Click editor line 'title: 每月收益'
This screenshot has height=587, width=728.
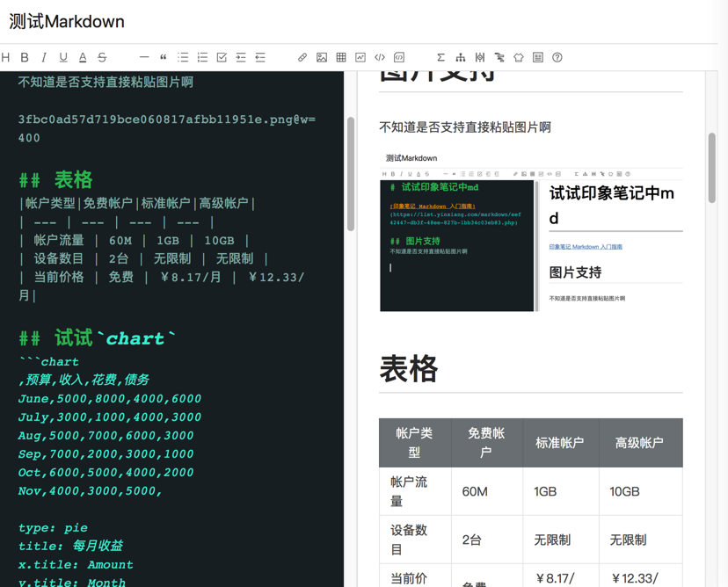coord(70,546)
